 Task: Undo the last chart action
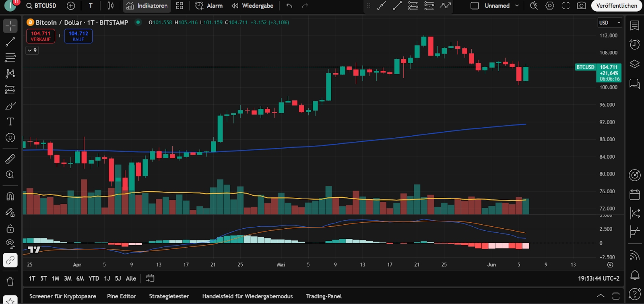click(289, 6)
